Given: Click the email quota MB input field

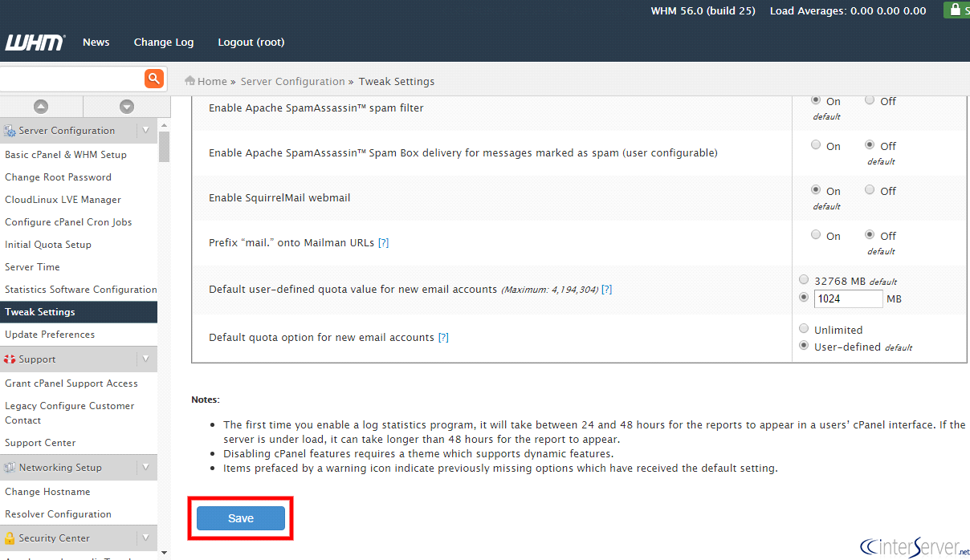Looking at the screenshot, I should click(848, 298).
